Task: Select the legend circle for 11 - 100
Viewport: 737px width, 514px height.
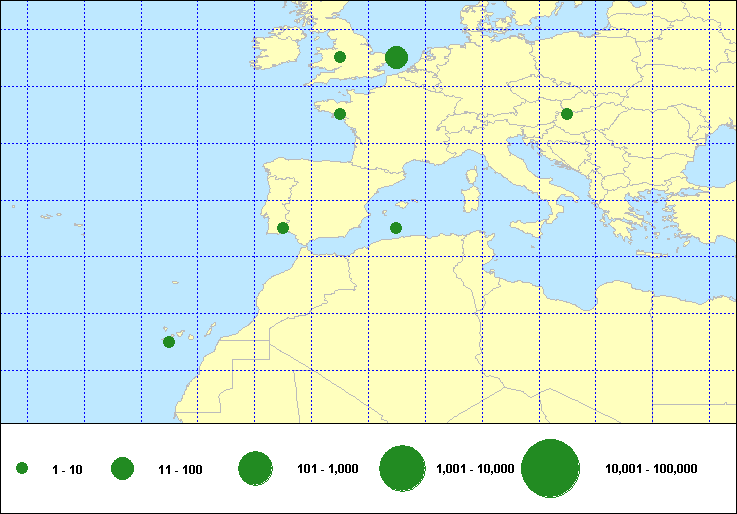Action: (123, 468)
